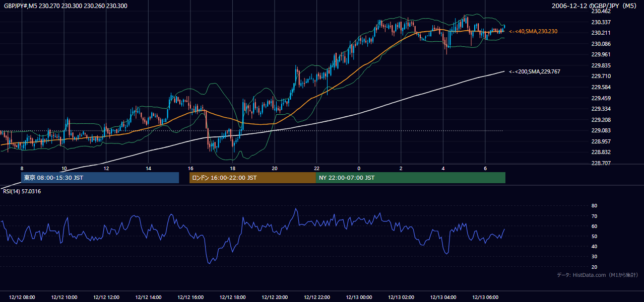
Task: Click the 12/12 10:00 time axis label
Action: 64,297
